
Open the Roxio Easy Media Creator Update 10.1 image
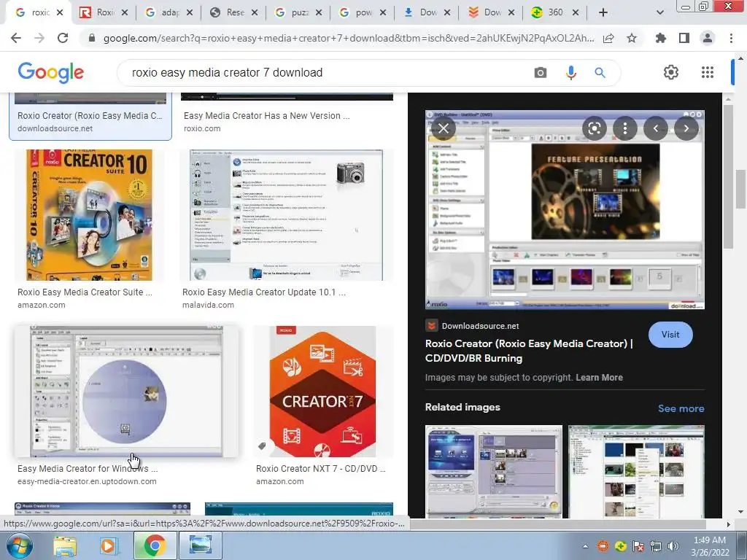287,215
